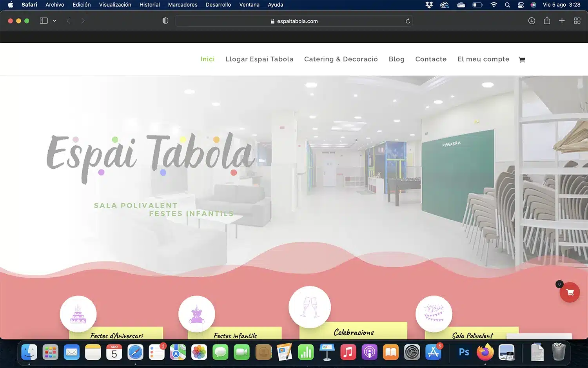The image size is (588, 368).
Task: Open the Marcadores menu
Action: tap(183, 5)
